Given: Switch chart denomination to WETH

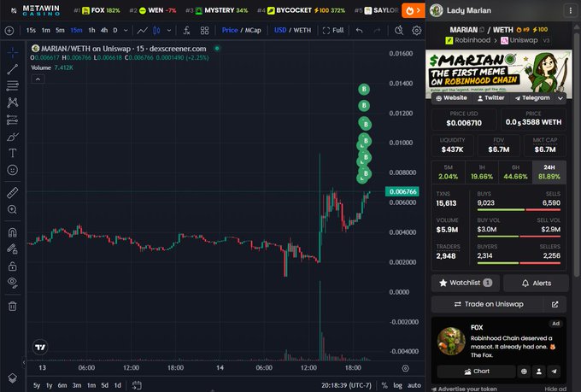Looking at the screenshot, I should pos(302,31).
